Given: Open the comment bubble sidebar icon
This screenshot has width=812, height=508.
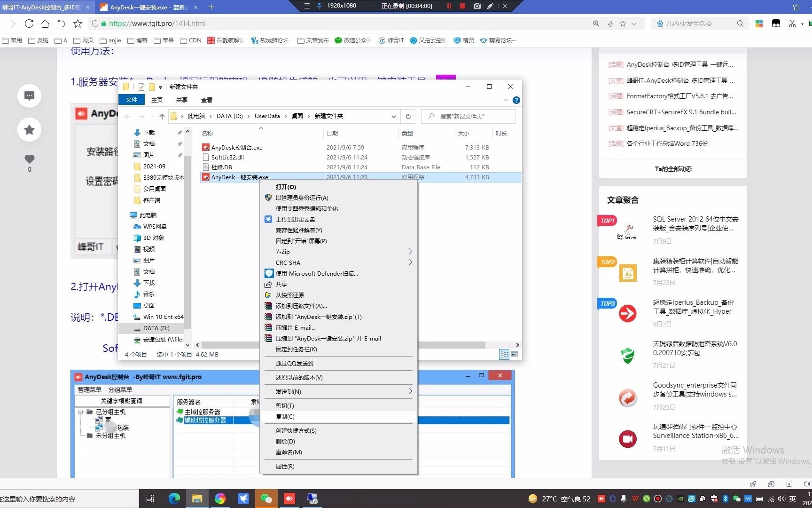Looking at the screenshot, I should (29, 96).
